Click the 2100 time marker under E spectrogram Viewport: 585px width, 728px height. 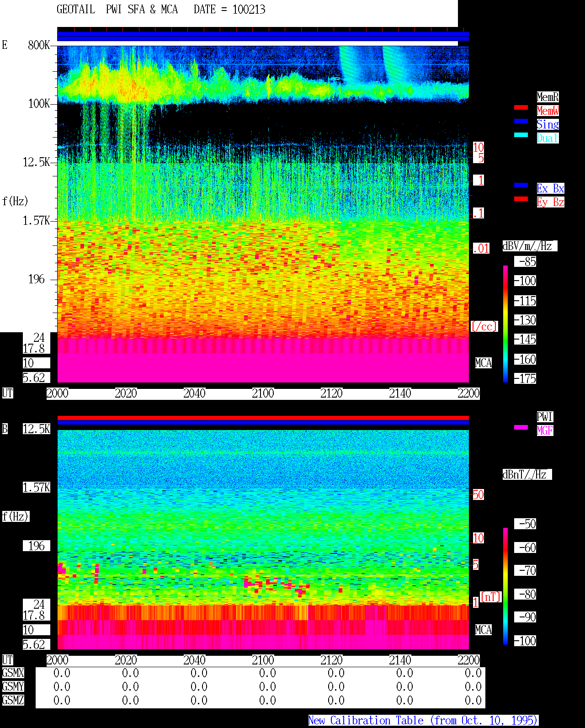tap(263, 393)
